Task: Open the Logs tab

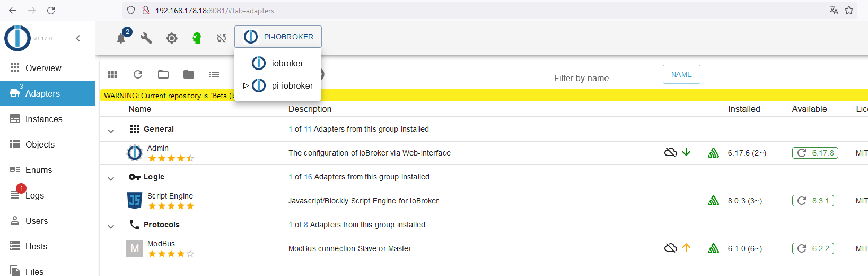Action: coord(47,195)
